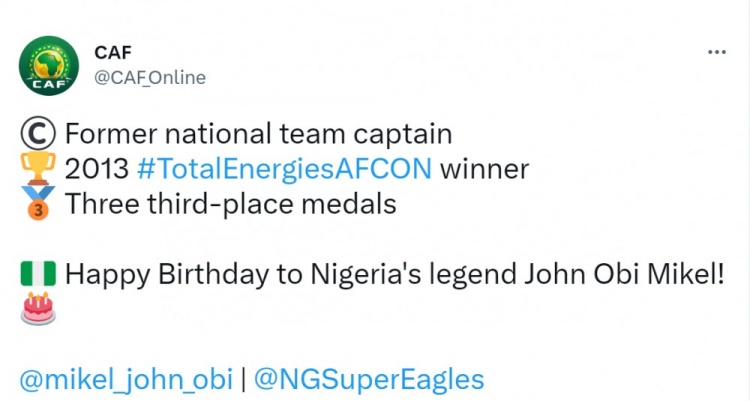Click the 'Three third-place medals' text
750x401 pixels.
[x=231, y=204]
